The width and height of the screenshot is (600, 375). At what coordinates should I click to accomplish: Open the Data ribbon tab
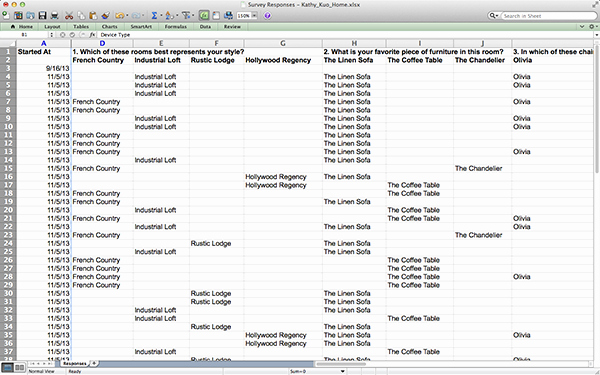coord(205,27)
